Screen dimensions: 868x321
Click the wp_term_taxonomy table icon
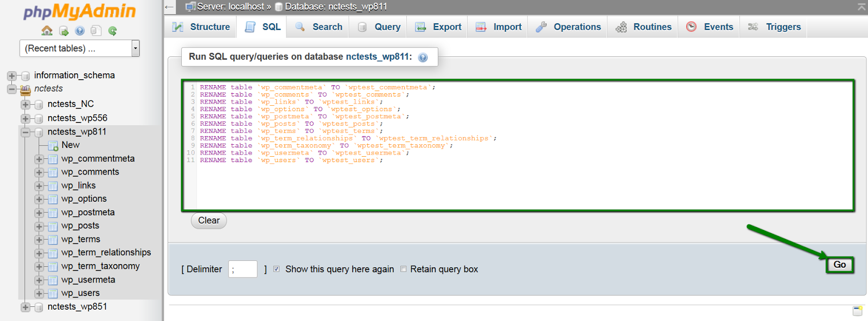[53, 267]
